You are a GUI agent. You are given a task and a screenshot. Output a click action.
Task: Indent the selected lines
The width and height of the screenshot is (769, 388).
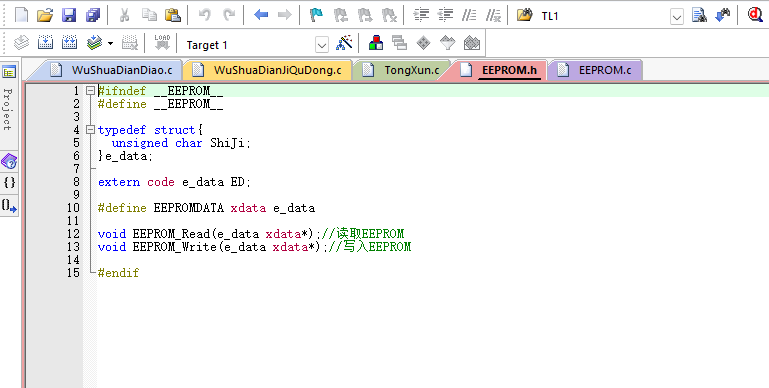point(421,15)
